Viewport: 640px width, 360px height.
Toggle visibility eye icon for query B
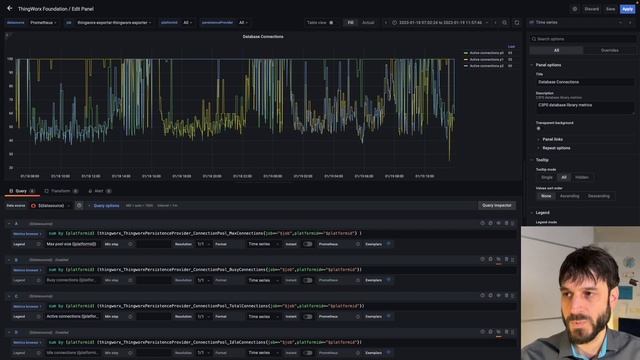498,259
